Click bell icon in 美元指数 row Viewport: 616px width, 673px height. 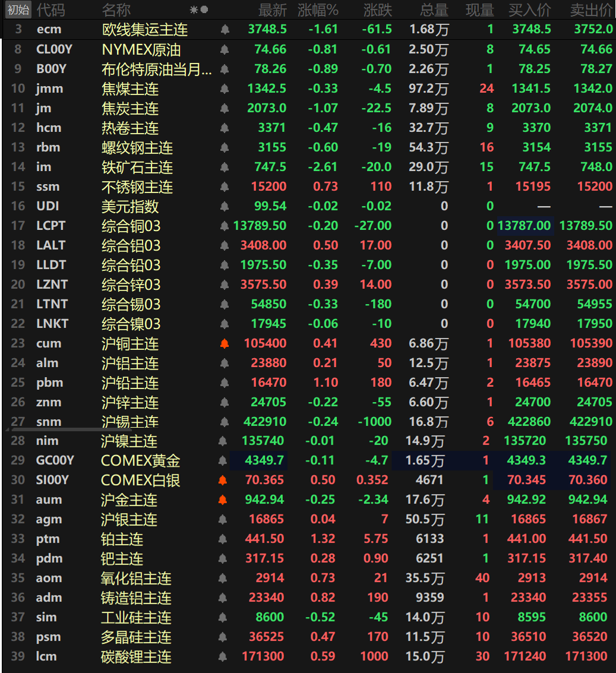coord(224,207)
